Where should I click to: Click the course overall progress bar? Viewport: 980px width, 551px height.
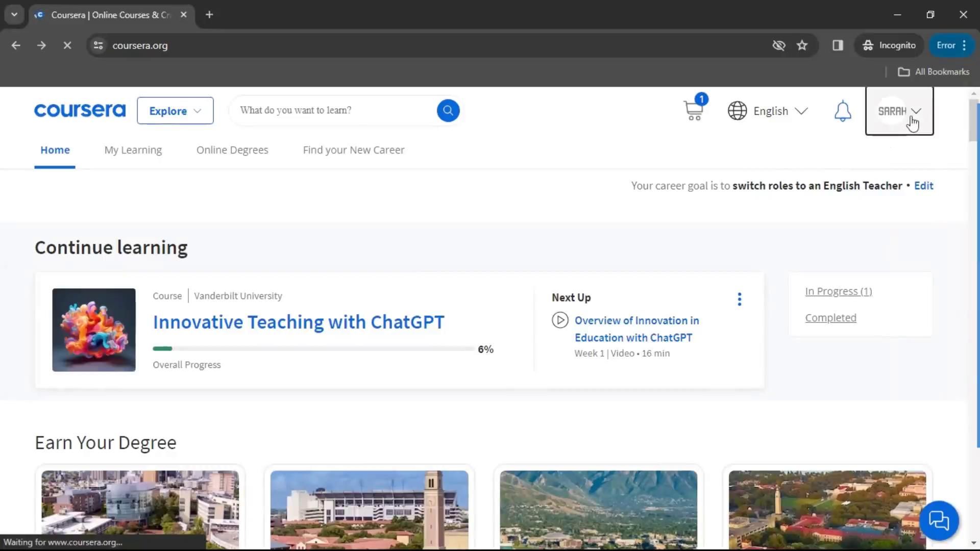click(313, 349)
